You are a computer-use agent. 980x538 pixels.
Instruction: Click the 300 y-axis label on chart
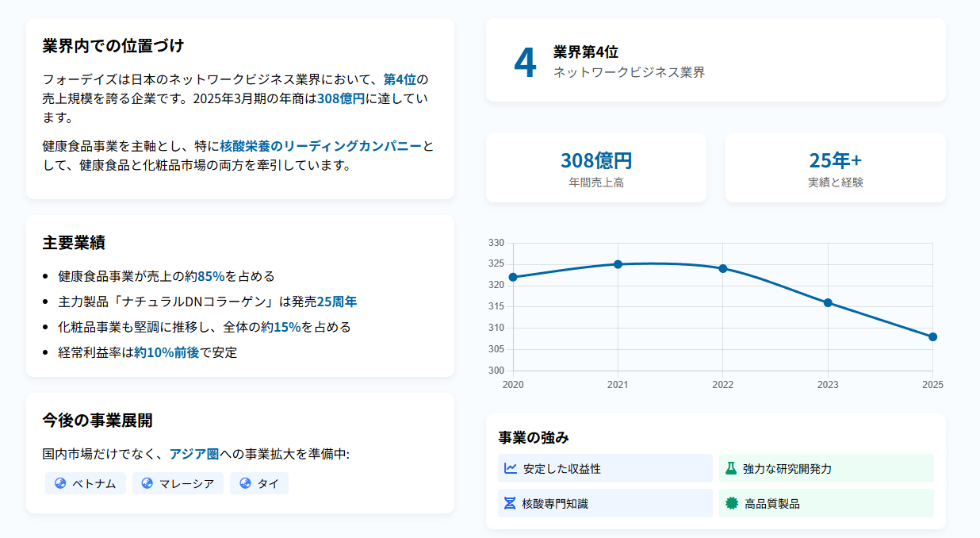pyautogui.click(x=496, y=371)
